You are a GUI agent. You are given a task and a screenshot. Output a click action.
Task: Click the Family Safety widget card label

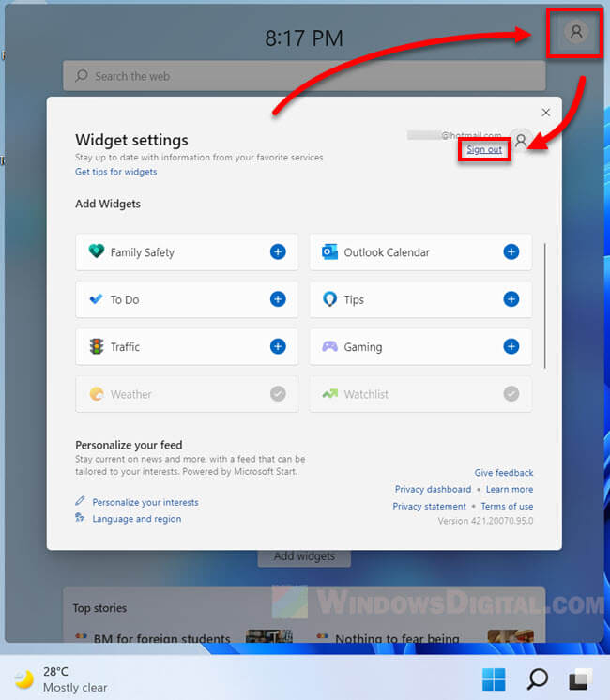(x=143, y=252)
